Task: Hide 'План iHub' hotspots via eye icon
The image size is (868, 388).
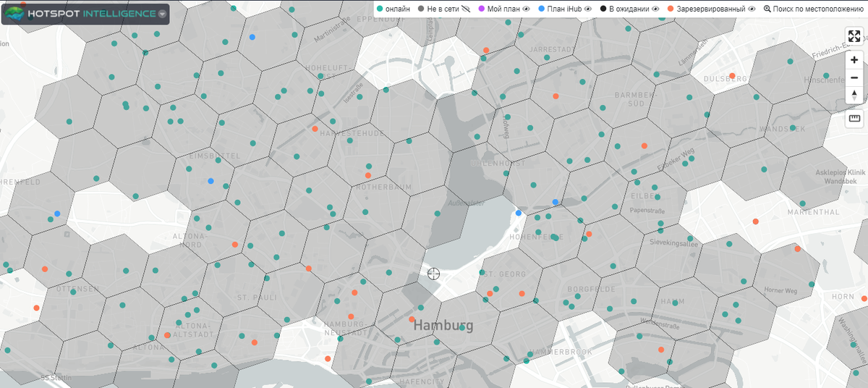Action: (589, 9)
